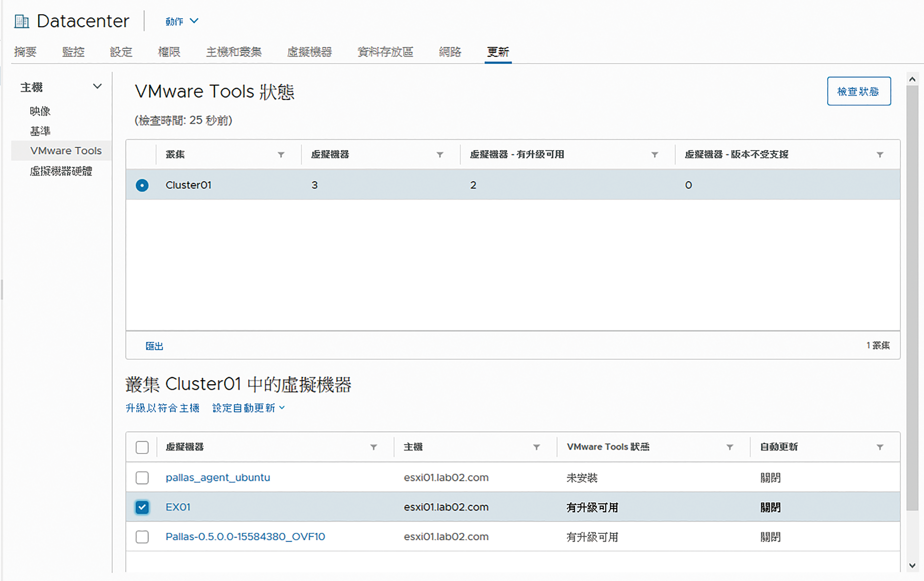924x581 pixels.
Task: Open the 網路 tab
Action: pyautogui.click(x=450, y=52)
